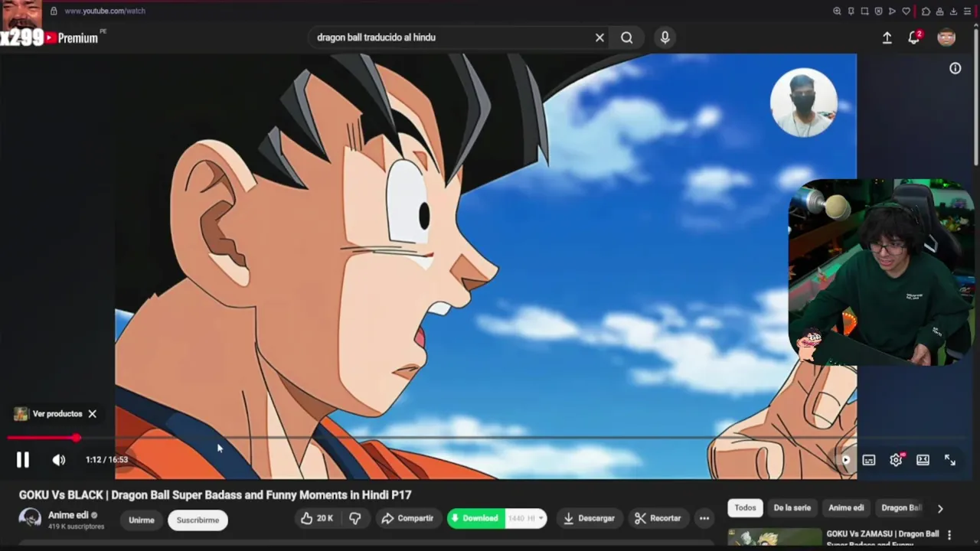Click the browser screenshot capture icon

[x=864, y=11]
